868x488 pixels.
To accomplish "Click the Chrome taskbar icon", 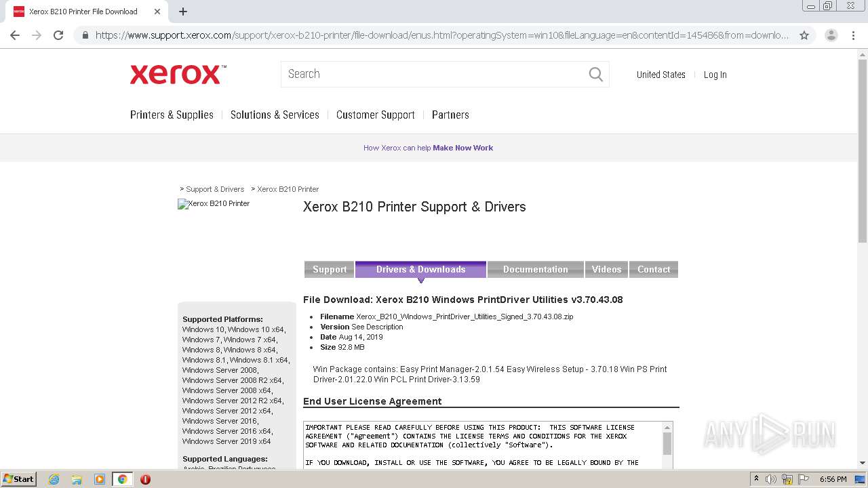I will click(x=122, y=479).
